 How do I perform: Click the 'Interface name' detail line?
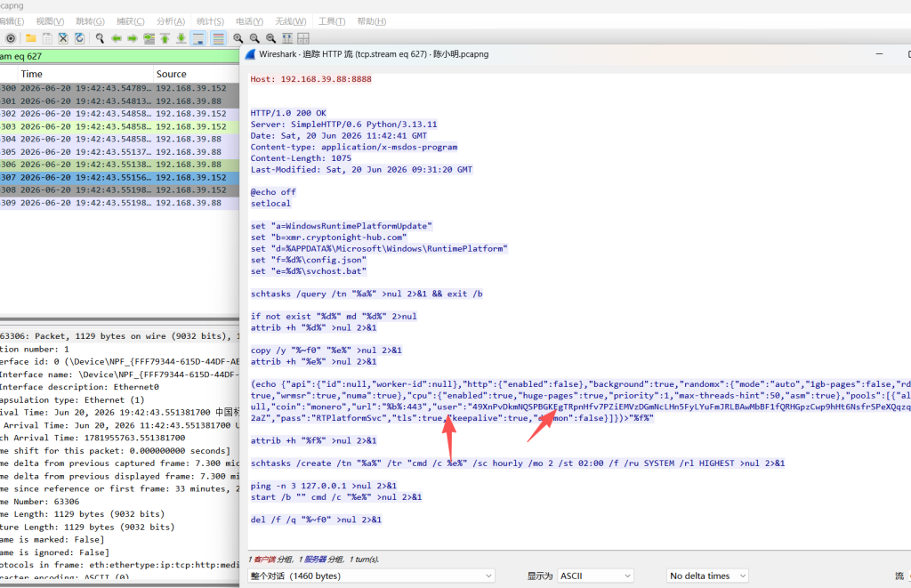tap(119, 375)
